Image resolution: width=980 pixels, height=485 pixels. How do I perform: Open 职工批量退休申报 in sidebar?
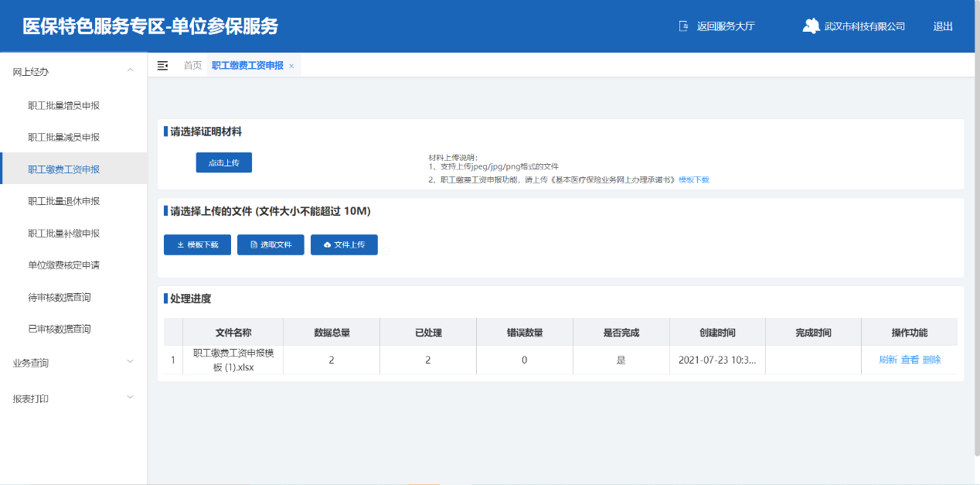coord(64,201)
